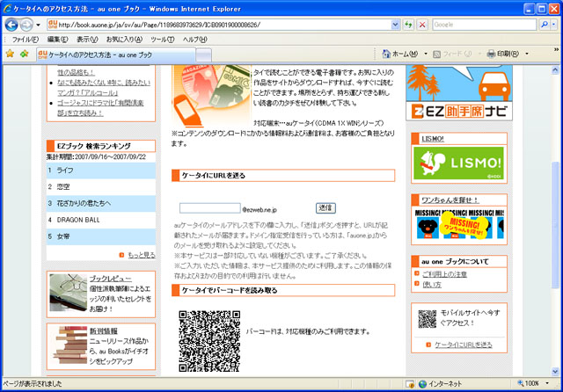
Task: Open the search provider dropdown arrow
Action: point(553,25)
